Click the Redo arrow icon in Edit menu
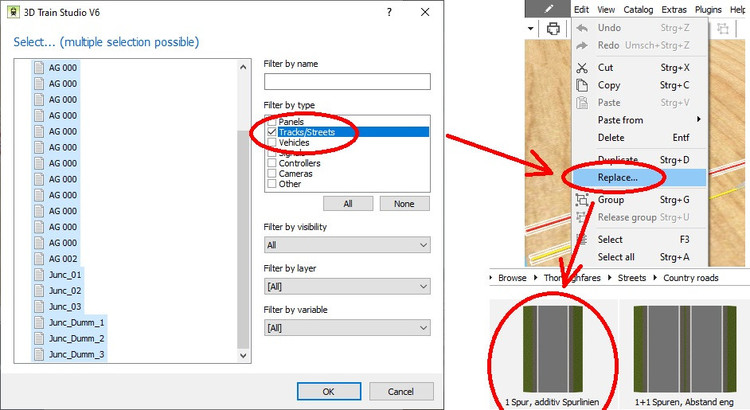Image resolution: width=750 pixels, height=410 pixels. 582,45
